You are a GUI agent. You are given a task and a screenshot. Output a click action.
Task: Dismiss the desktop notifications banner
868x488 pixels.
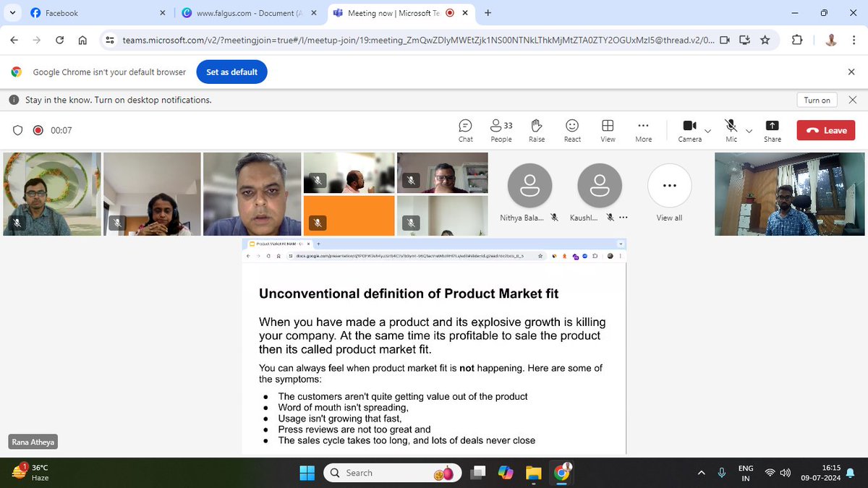click(x=851, y=100)
